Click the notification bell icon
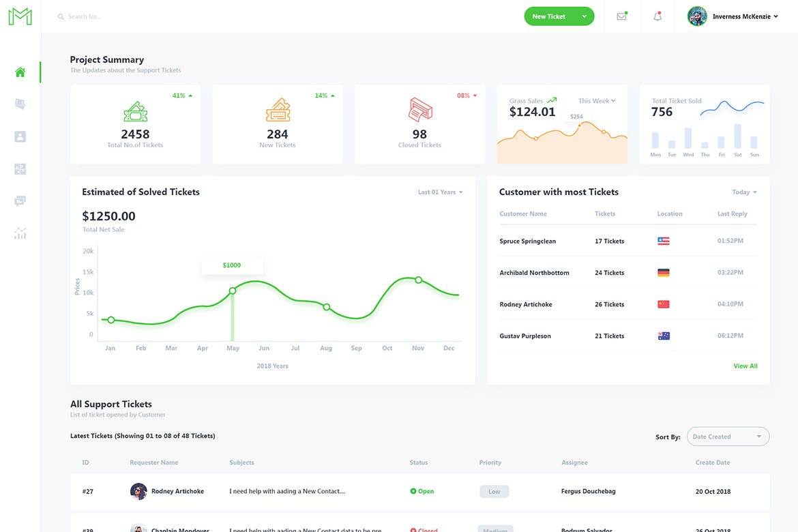Screen dimensions: 798x532 (x=657, y=16)
